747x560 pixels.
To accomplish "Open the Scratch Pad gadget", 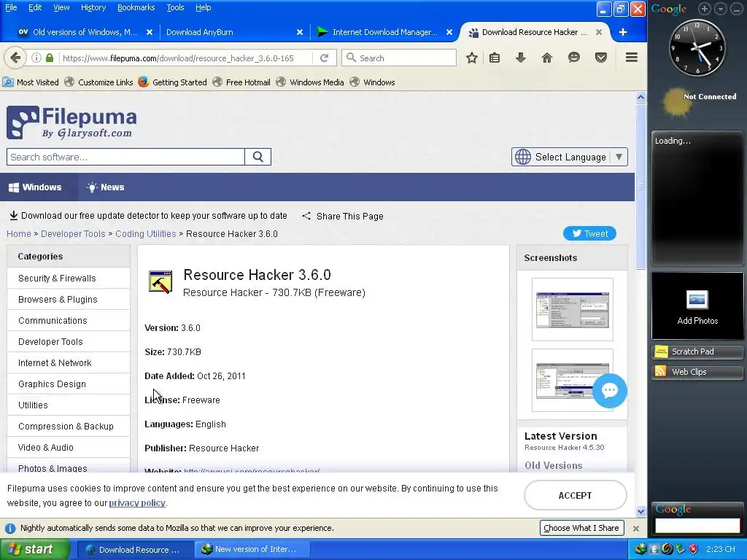I will tap(697, 352).
